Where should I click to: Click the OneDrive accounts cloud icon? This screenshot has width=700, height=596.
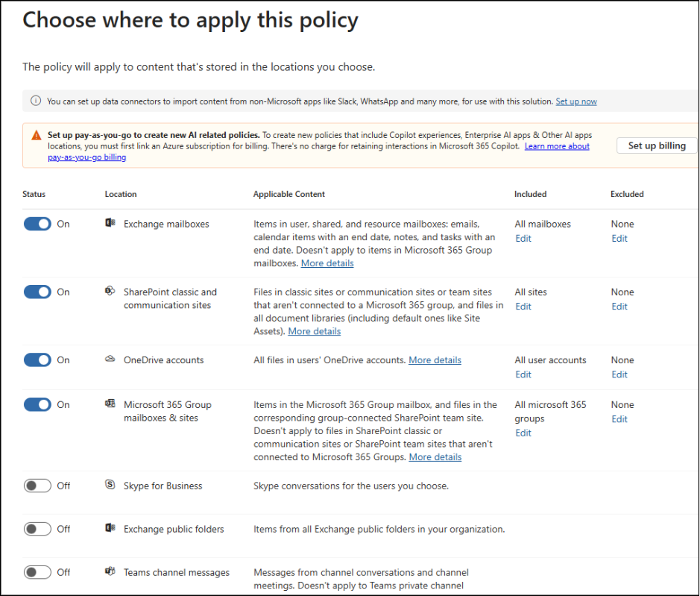[110, 359]
